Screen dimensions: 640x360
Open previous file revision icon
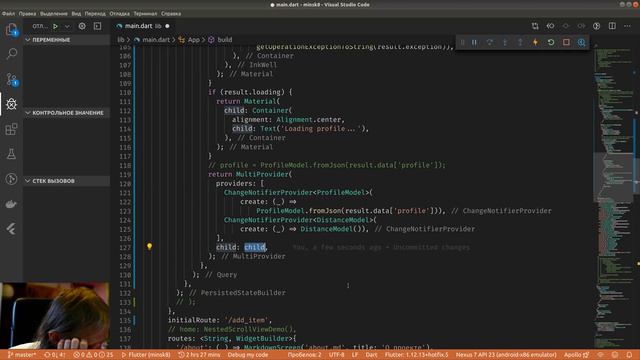[x=550, y=26]
